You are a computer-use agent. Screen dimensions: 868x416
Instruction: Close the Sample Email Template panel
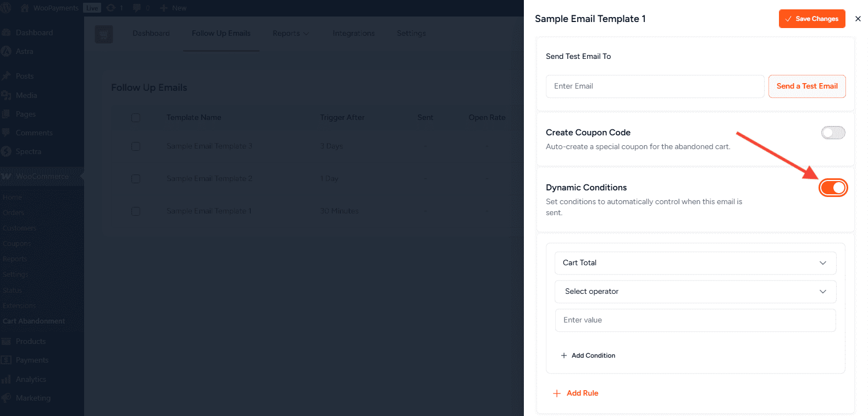coord(858,19)
